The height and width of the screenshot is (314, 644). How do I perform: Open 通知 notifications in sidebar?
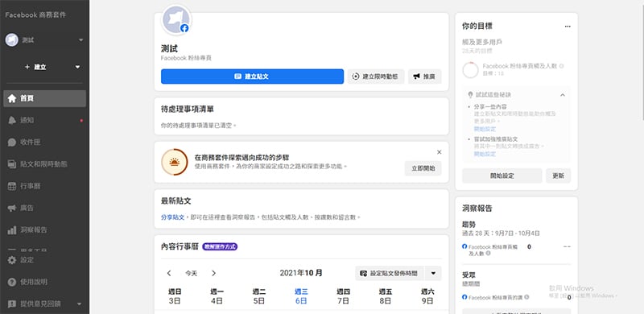pyautogui.click(x=44, y=121)
